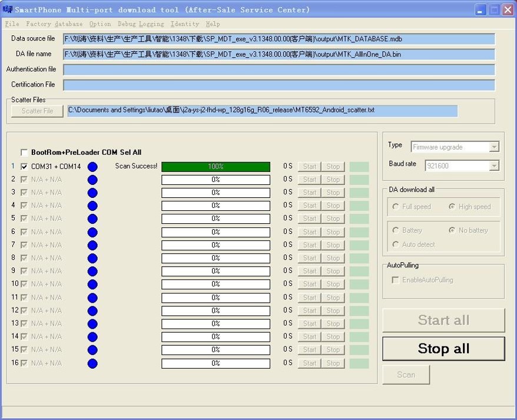The height and width of the screenshot is (420, 517).
Task: Open the Baud rate 921600 dropdown
Action: point(494,166)
